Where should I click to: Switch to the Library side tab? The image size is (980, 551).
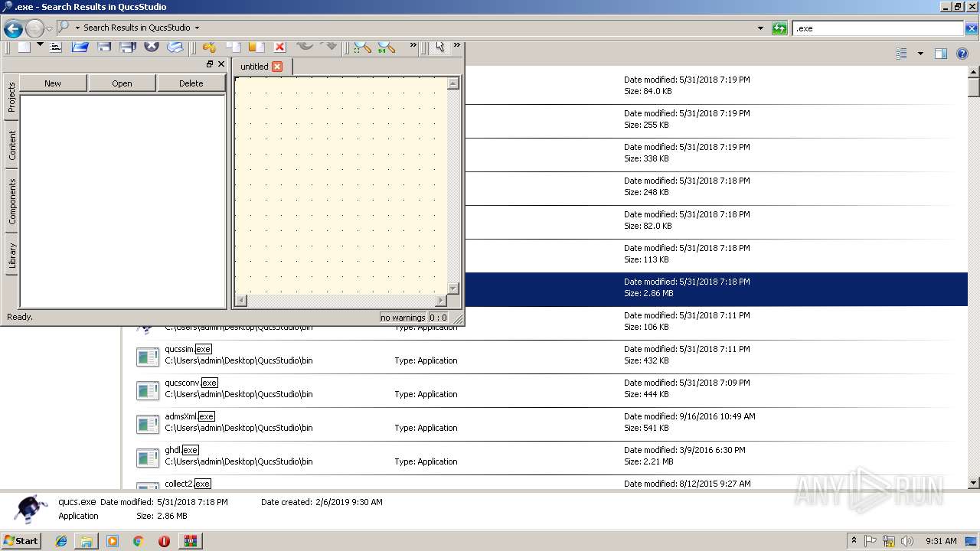click(11, 256)
